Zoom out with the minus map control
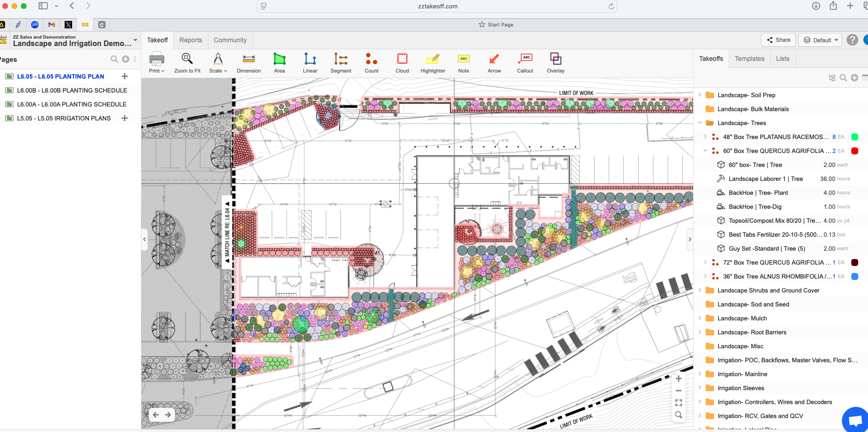 [x=679, y=391]
